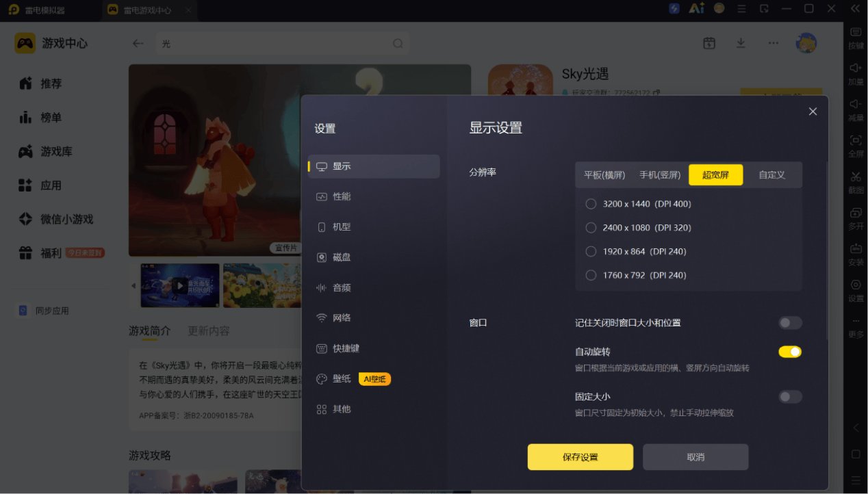Open the 其他 settings section
Image resolution: width=868 pixels, height=494 pixels.
coord(374,408)
